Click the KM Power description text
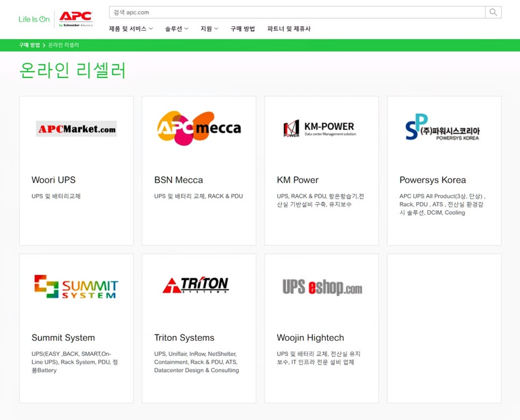Viewport: 520px width, 420px height. 320,201
